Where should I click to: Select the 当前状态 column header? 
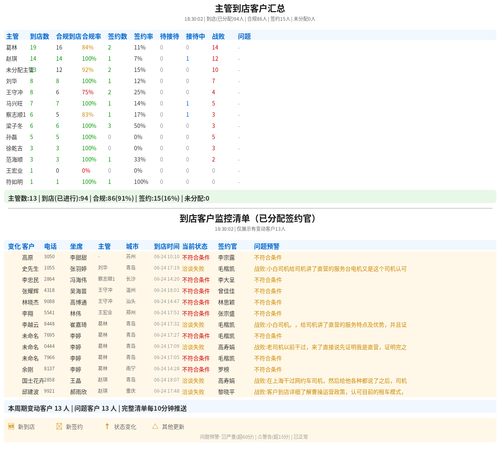pyautogui.click(x=195, y=246)
